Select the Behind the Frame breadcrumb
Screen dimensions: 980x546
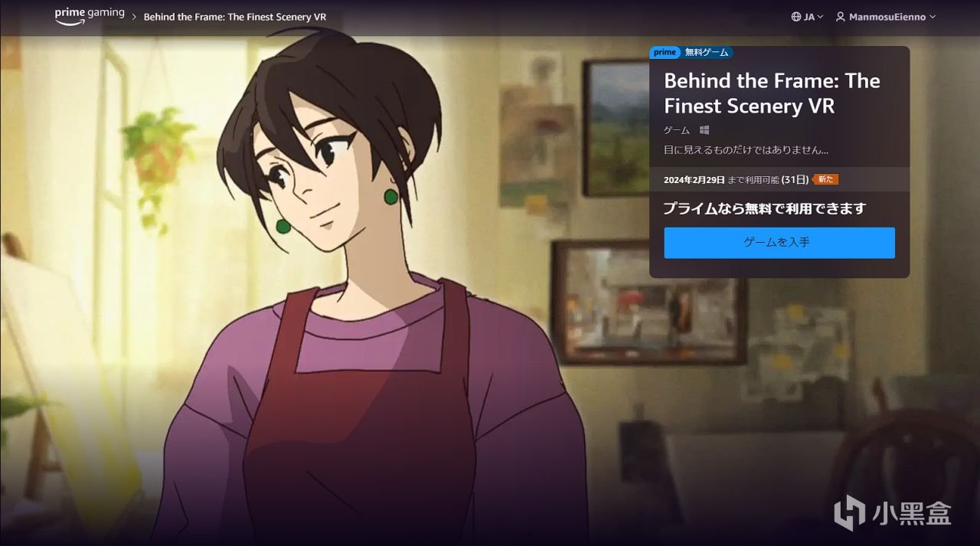229,17
